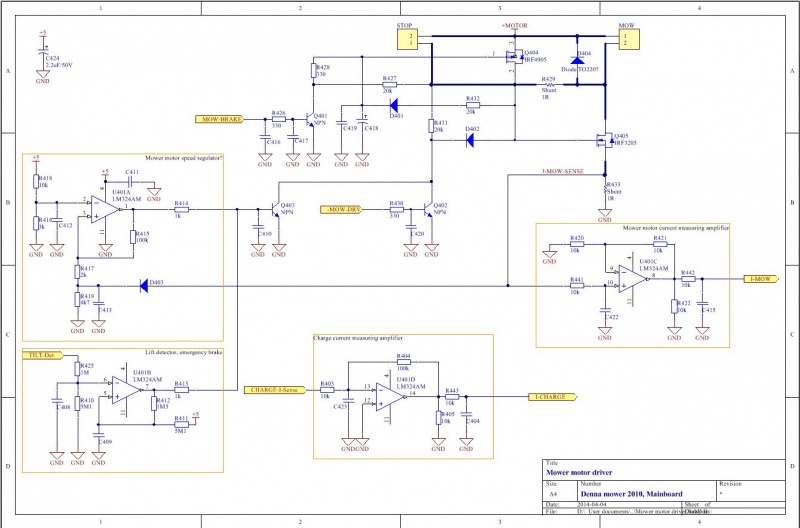The width and height of the screenshot is (800, 528).
Task: Click the -MOW-DRV net port
Action: (x=341, y=209)
